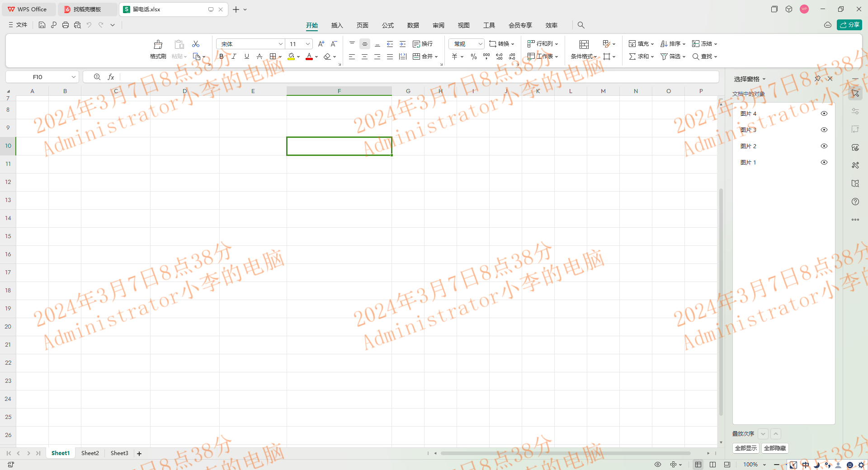Toggle visibility of 图片 3
The width and height of the screenshot is (868, 470).
824,130
